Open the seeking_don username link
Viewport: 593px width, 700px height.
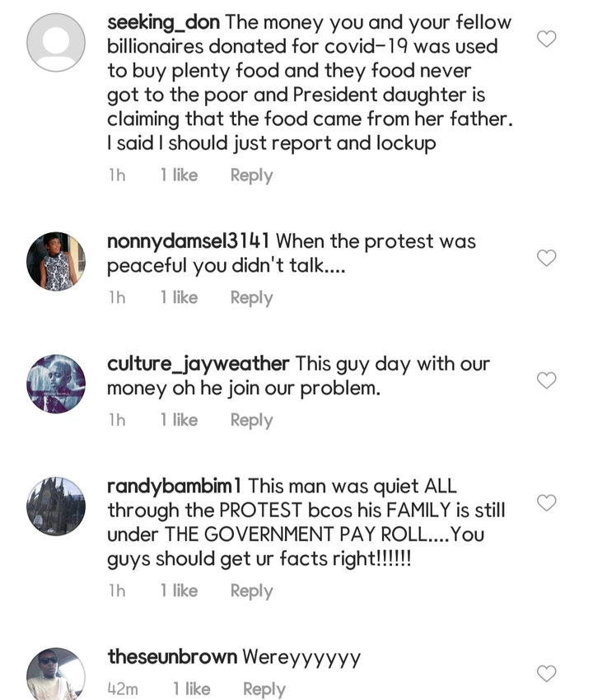[164, 22]
